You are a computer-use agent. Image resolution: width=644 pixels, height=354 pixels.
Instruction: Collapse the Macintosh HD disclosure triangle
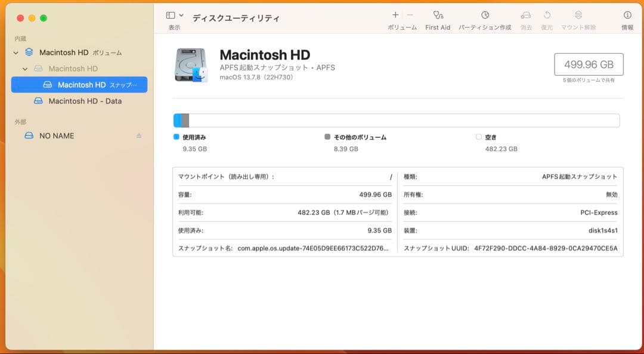point(26,69)
